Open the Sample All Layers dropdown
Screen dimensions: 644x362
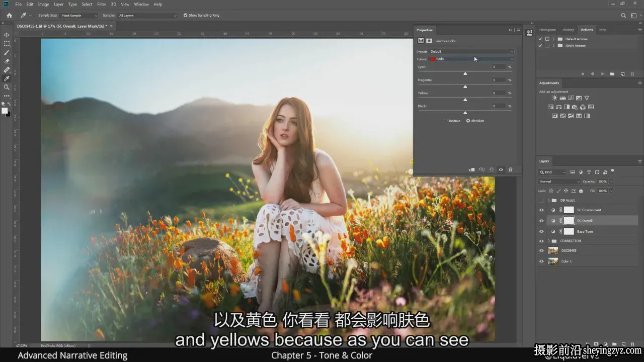point(147,16)
